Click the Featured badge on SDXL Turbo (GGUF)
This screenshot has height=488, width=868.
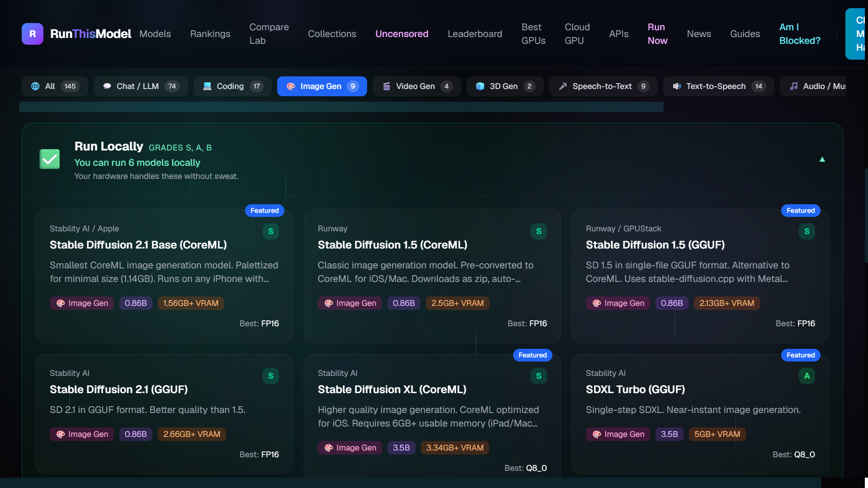pyautogui.click(x=801, y=355)
